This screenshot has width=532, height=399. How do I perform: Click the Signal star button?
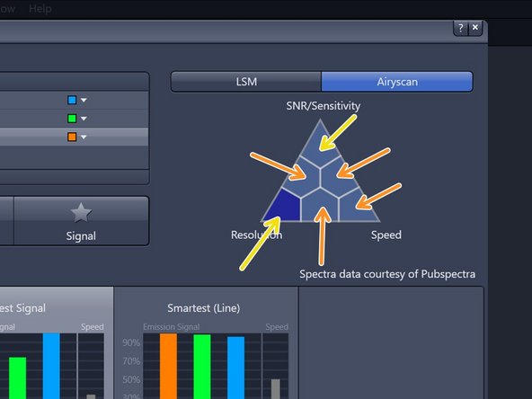tap(81, 220)
